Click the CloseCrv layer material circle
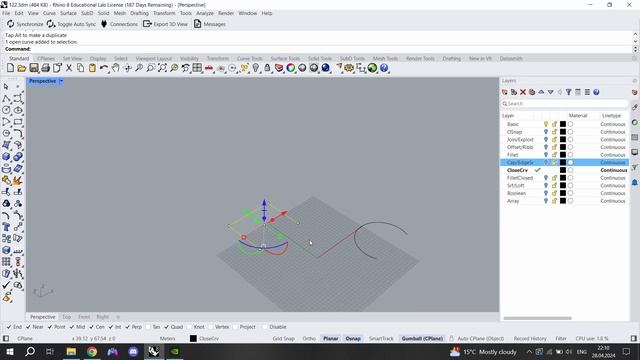Image resolution: width=640 pixels, height=360 pixels. [570, 170]
